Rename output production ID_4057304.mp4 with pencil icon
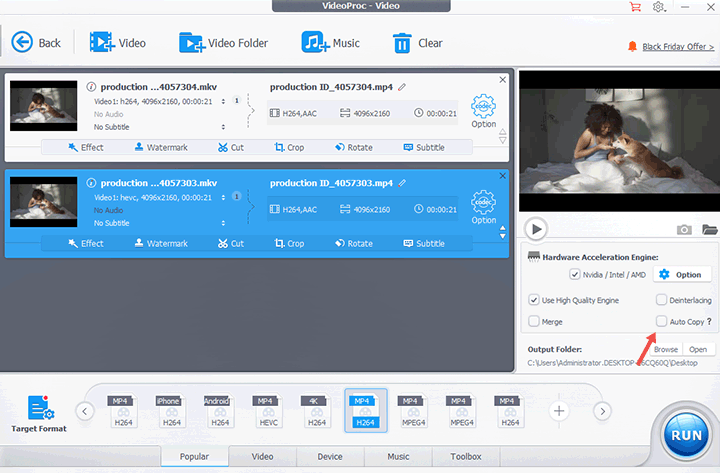This screenshot has width=720, height=473. pyautogui.click(x=402, y=87)
